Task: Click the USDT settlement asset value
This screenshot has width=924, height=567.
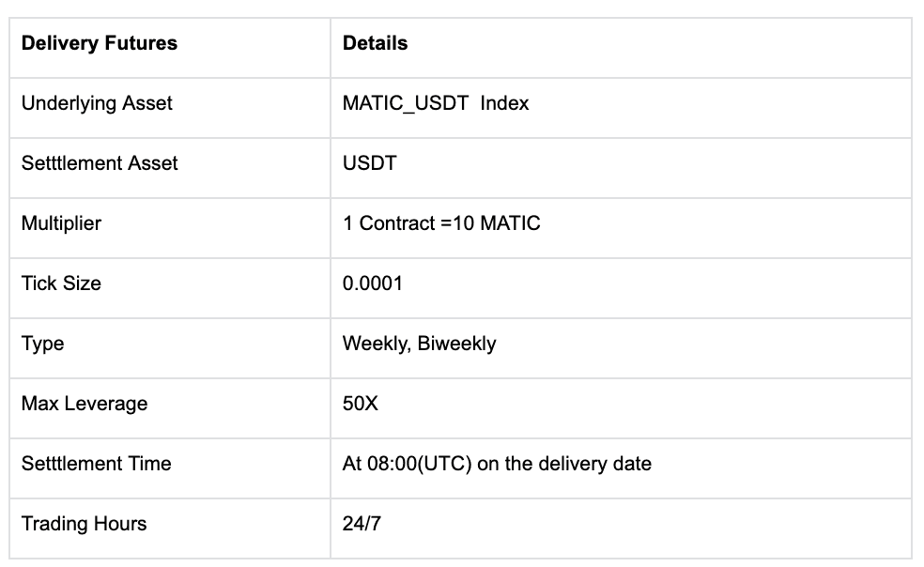Action: click(x=369, y=163)
